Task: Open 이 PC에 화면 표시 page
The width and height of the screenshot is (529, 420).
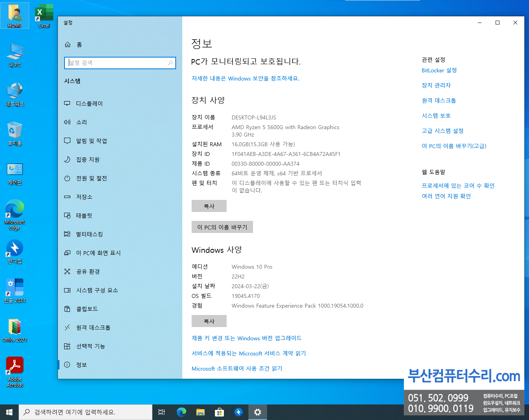Action: (x=120, y=253)
